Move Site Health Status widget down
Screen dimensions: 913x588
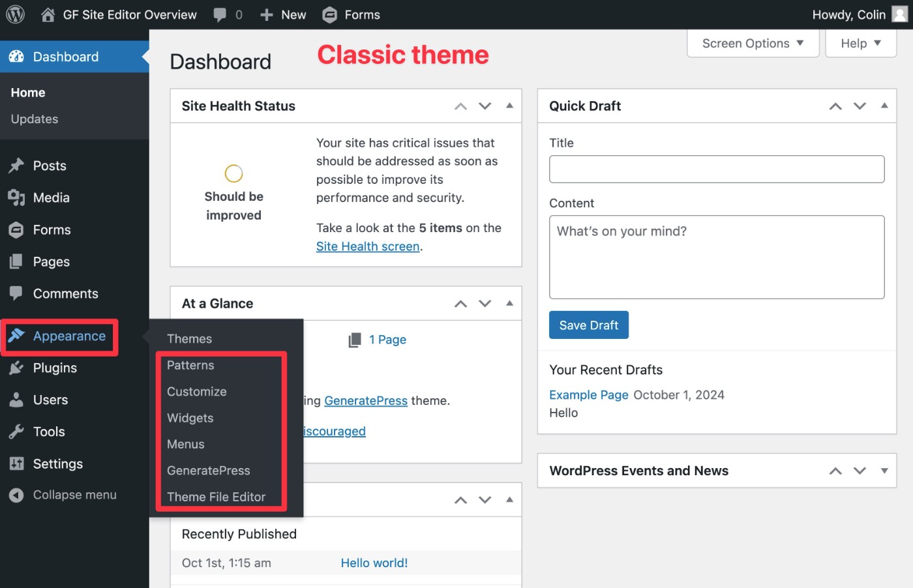pos(485,106)
